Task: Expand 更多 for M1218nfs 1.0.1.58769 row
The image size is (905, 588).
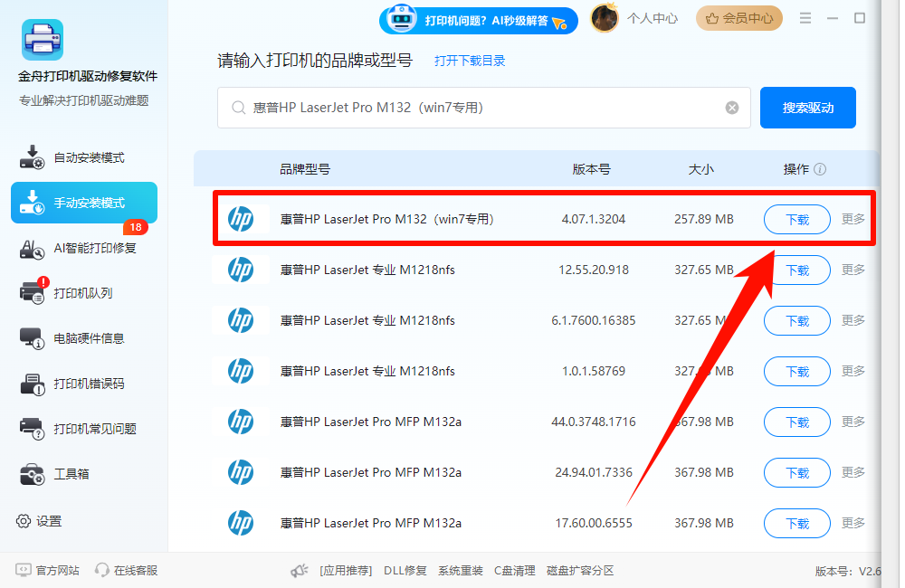Action: tap(853, 371)
